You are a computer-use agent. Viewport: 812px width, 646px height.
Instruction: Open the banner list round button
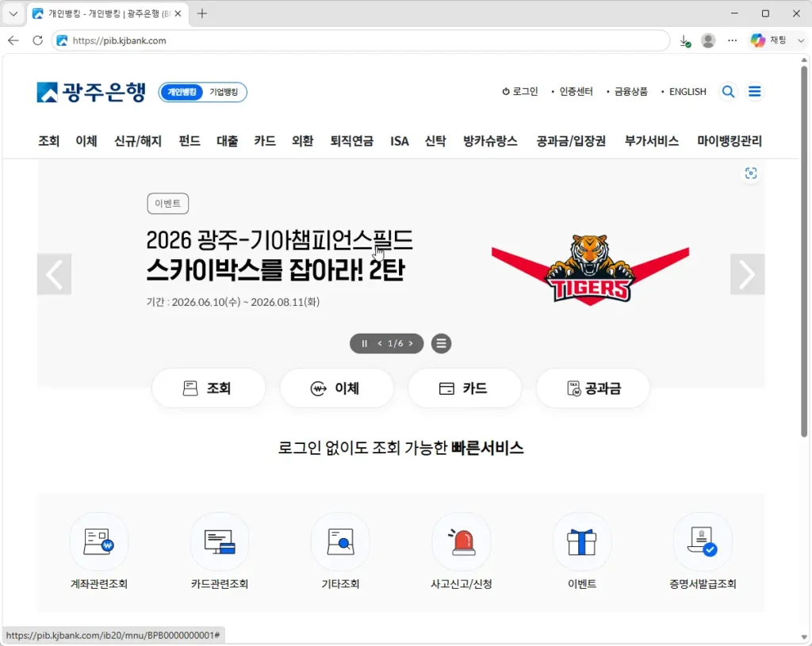point(441,344)
